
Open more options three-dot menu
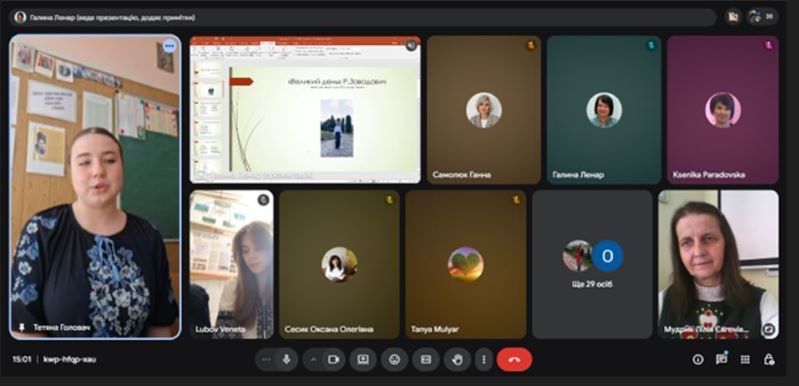coord(484,360)
